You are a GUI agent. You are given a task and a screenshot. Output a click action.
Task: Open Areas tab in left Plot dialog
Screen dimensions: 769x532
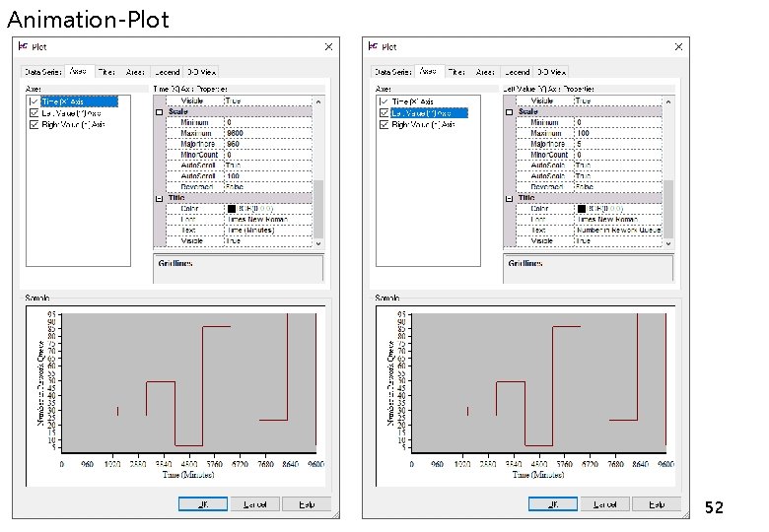tap(135, 72)
